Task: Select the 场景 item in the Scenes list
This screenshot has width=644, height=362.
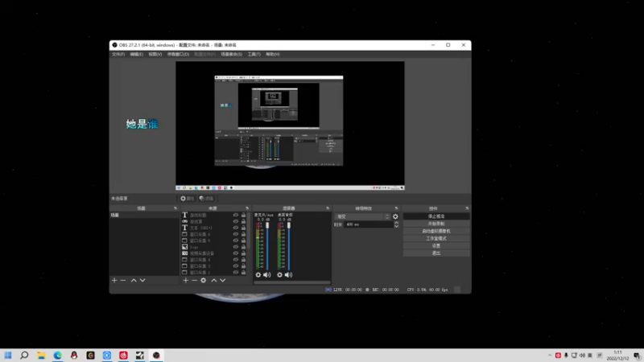Action: pyautogui.click(x=144, y=215)
